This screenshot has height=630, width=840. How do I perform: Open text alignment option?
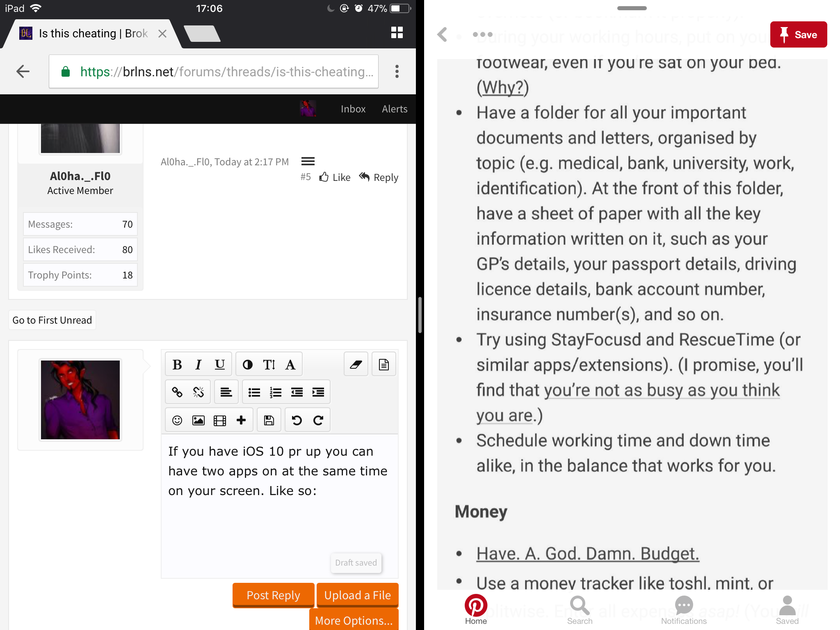pyautogui.click(x=226, y=392)
